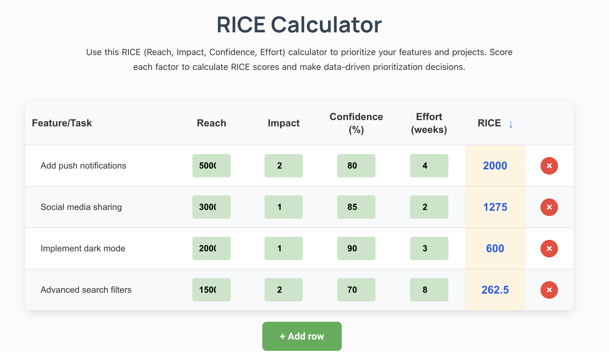609x364 pixels.
Task: Edit Confidence value for dark mode
Action: [356, 249]
